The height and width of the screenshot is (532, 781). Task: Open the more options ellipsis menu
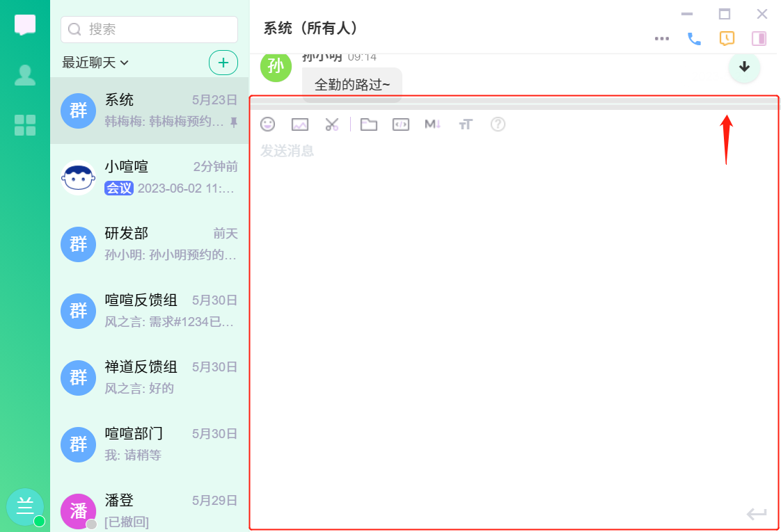pos(662,39)
